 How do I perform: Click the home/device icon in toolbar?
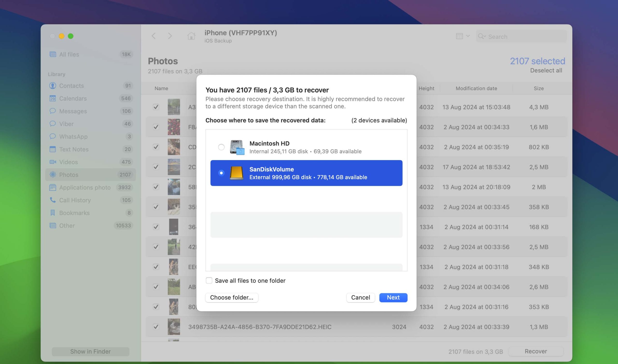point(190,36)
